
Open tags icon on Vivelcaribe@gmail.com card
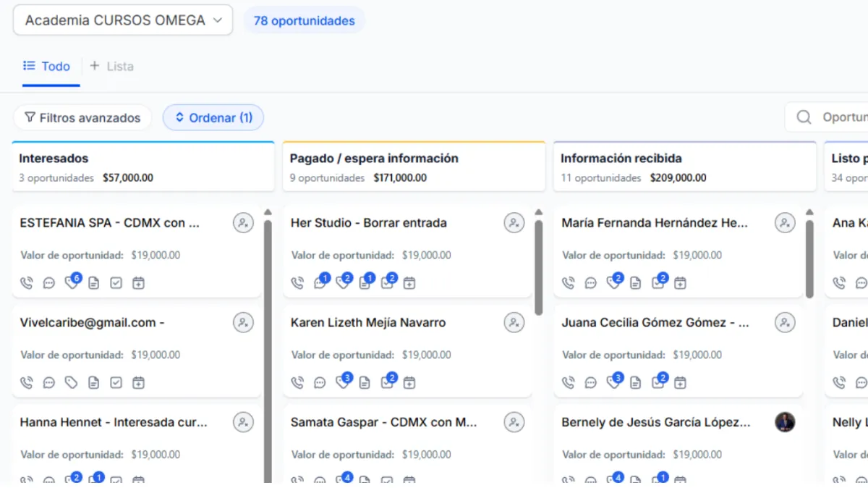coord(72,383)
